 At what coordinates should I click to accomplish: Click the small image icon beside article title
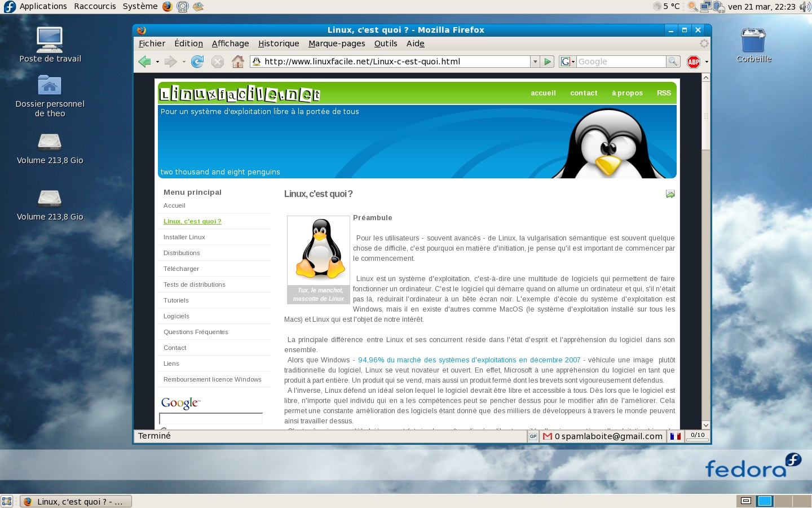[x=670, y=194]
